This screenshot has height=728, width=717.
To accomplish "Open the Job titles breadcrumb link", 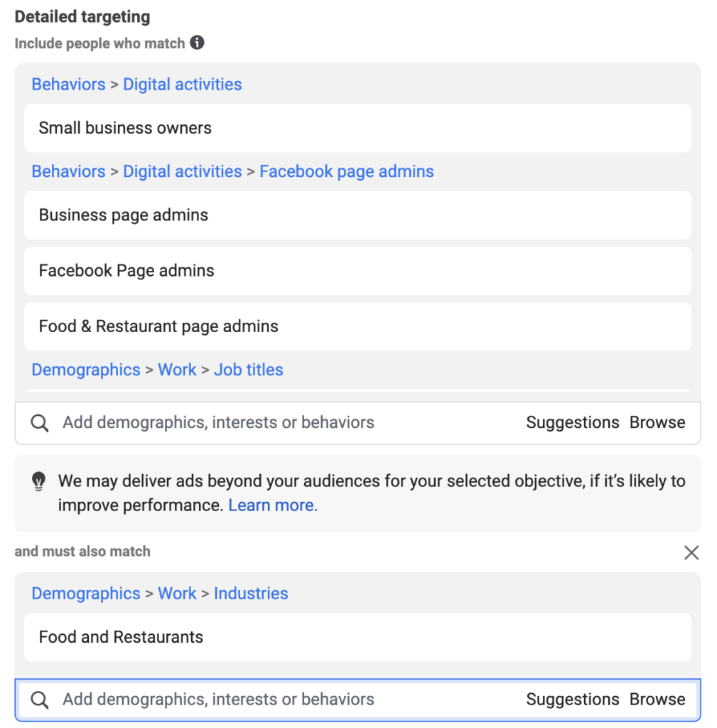I will (248, 370).
